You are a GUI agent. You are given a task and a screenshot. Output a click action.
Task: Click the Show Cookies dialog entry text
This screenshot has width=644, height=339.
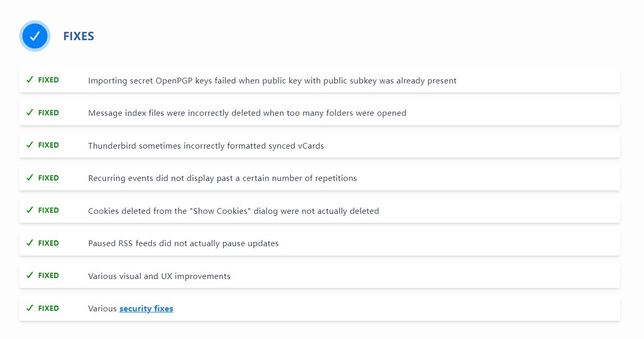click(233, 211)
